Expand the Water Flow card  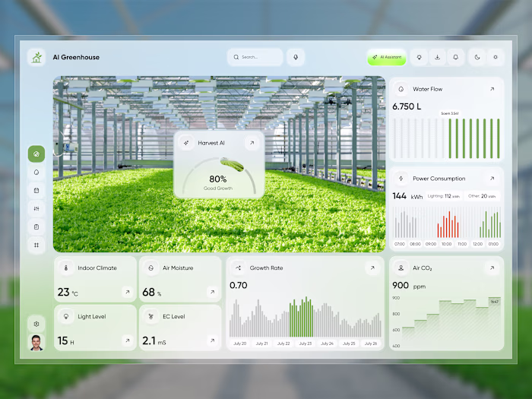click(492, 89)
